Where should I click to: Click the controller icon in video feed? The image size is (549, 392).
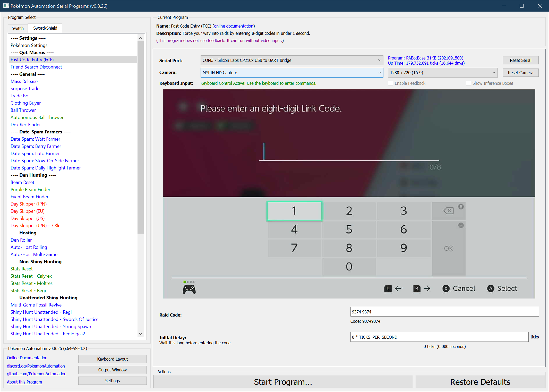click(189, 289)
